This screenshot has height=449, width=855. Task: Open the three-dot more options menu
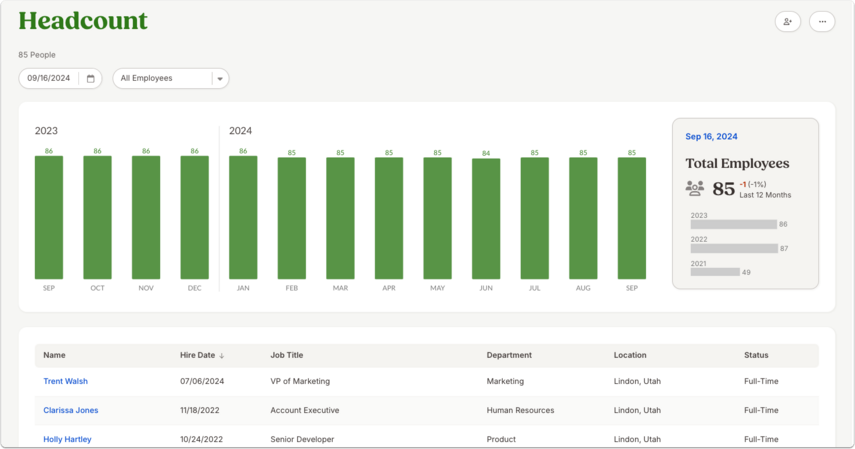822,22
